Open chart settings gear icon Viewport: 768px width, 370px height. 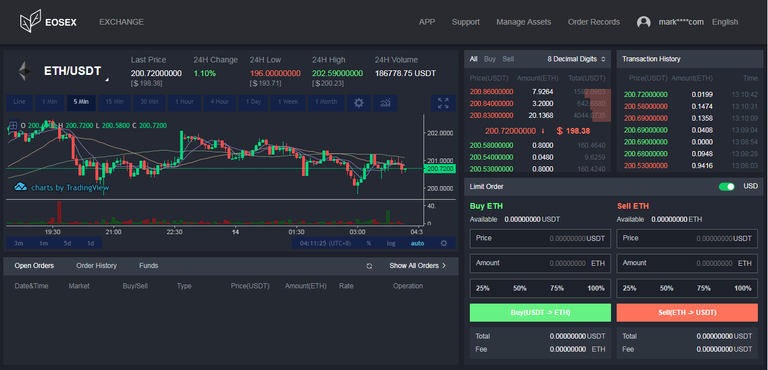pyautogui.click(x=359, y=102)
